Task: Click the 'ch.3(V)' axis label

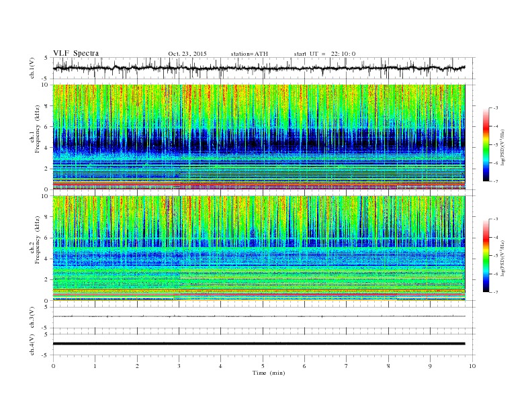Action: point(32,317)
